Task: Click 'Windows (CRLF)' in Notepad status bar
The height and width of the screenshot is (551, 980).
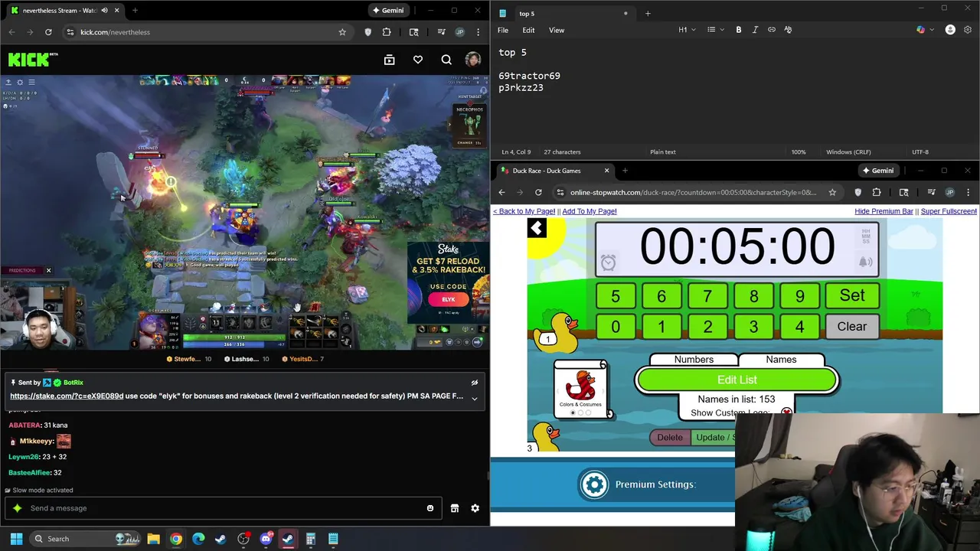Action: tap(848, 152)
